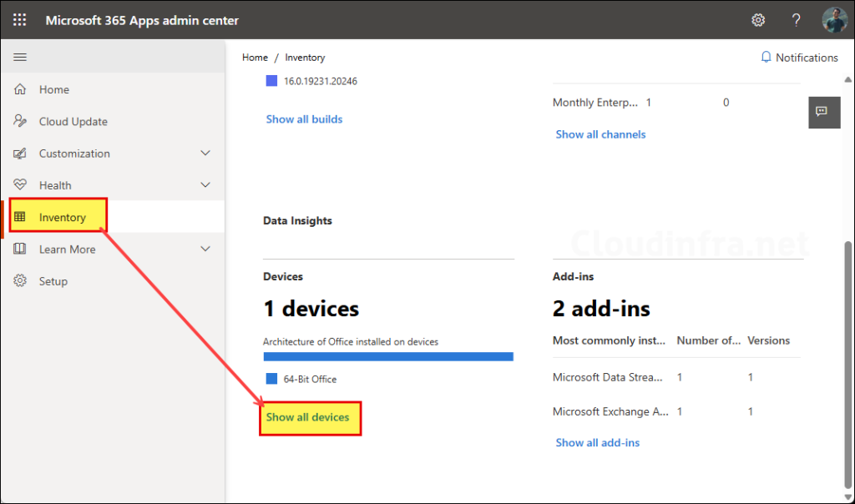855x504 pixels.
Task: Select Inventory in the navigation
Action: (62, 218)
